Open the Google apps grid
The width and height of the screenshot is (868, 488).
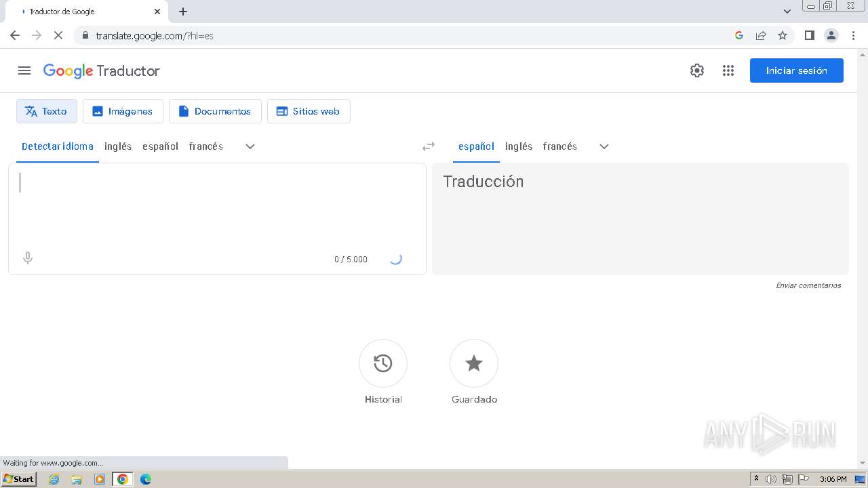[728, 70]
